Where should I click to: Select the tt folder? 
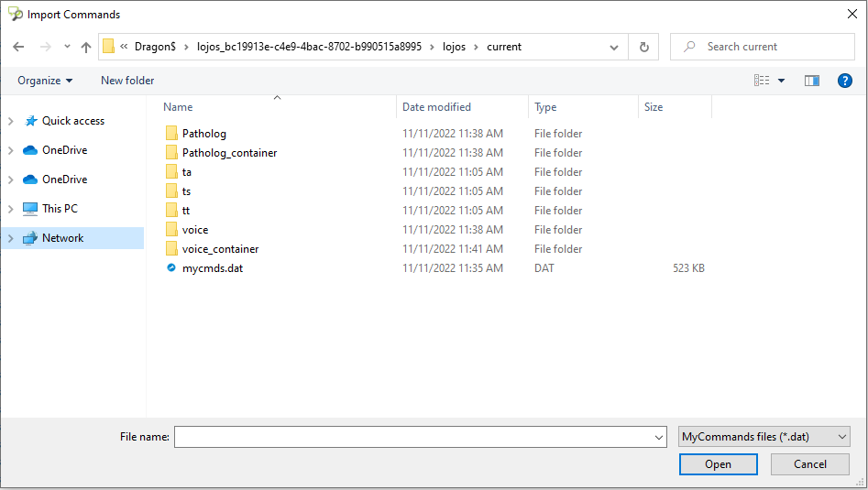coord(185,211)
